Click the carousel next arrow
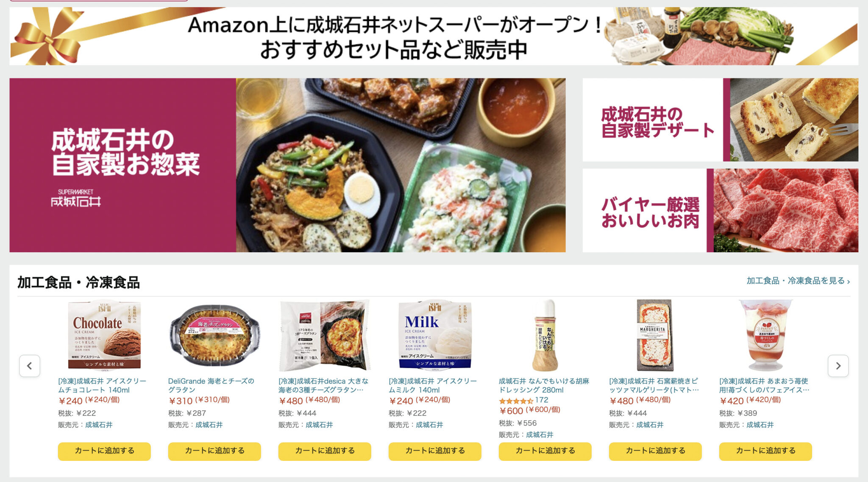868x482 pixels. point(838,366)
